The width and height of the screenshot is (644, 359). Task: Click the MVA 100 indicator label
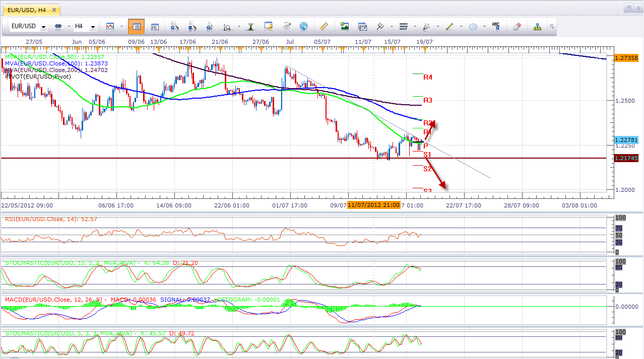coord(56,63)
